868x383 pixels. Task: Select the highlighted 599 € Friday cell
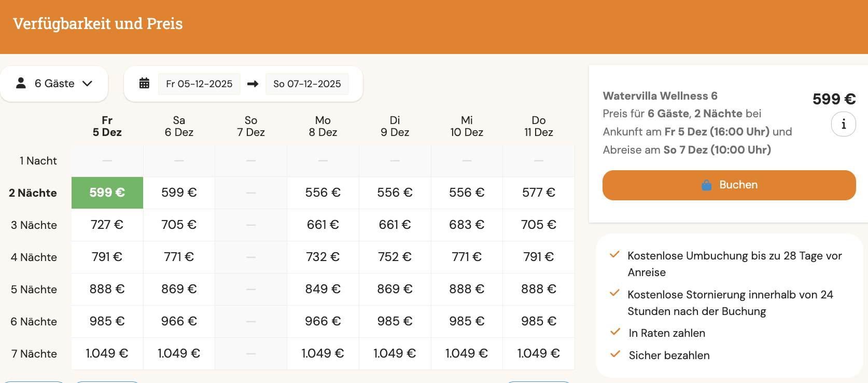tap(107, 193)
